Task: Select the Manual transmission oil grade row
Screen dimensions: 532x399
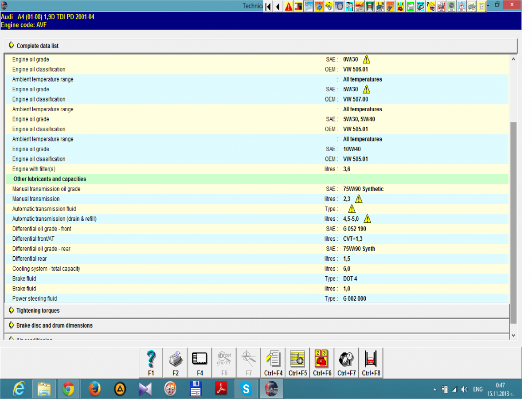Action: click(x=257, y=189)
